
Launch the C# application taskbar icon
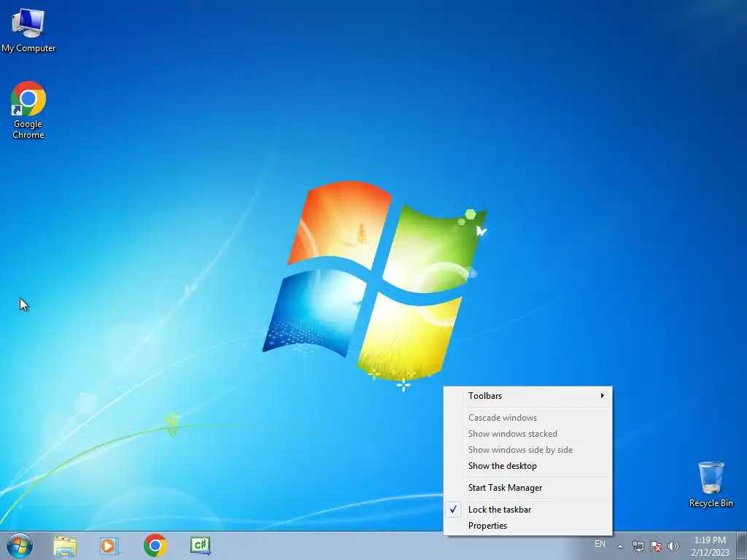tap(201, 545)
